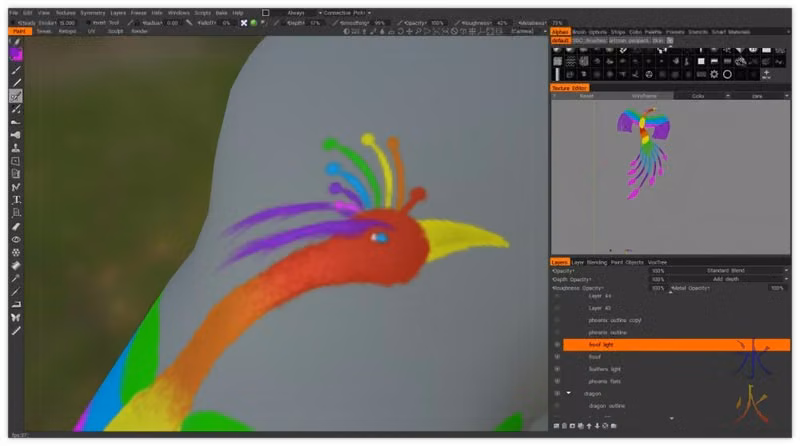Toggle visibility of the 'food' layer

(x=557, y=357)
